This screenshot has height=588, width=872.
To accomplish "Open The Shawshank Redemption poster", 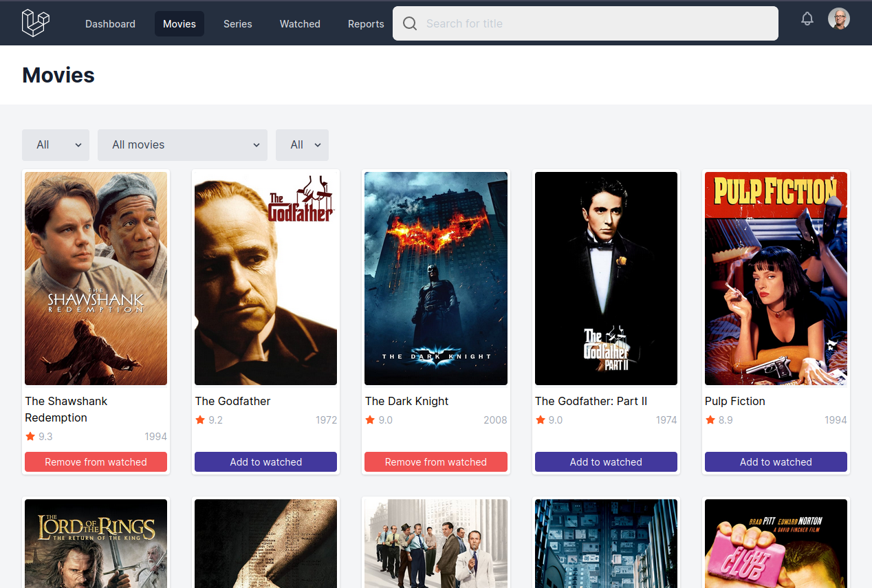I will 96,279.
